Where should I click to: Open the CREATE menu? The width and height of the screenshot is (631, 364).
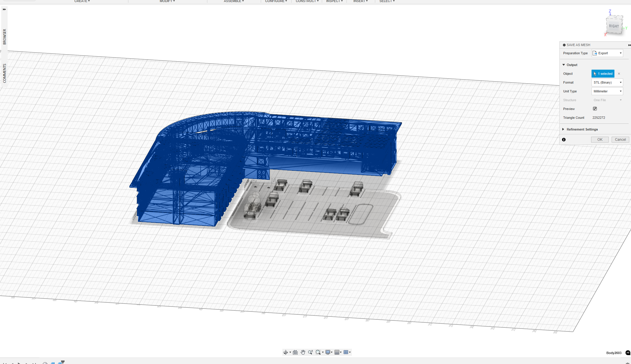pyautogui.click(x=82, y=1)
